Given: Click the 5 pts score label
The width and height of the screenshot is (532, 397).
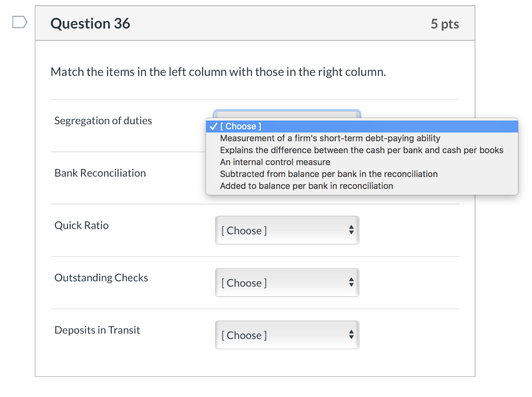Looking at the screenshot, I should click(445, 24).
